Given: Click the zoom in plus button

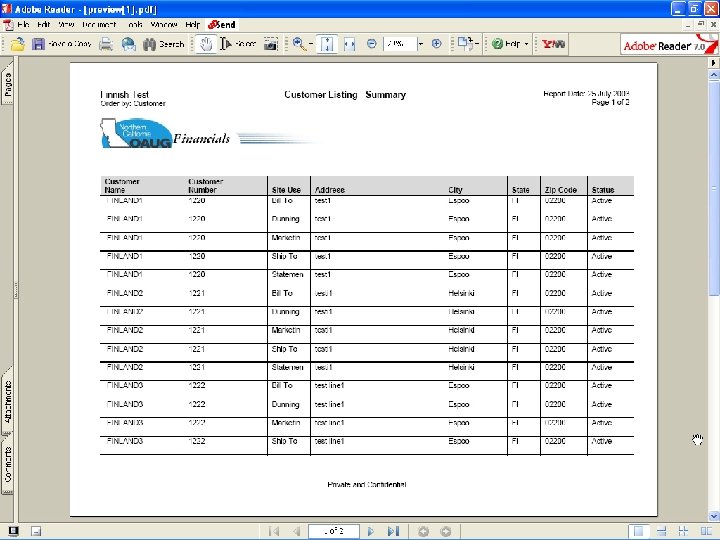Looking at the screenshot, I should (x=437, y=44).
